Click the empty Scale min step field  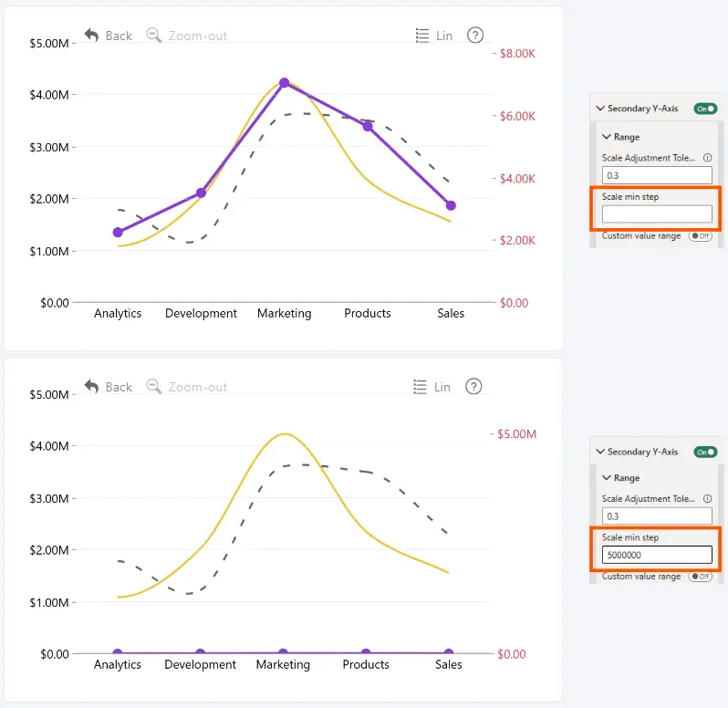657,214
